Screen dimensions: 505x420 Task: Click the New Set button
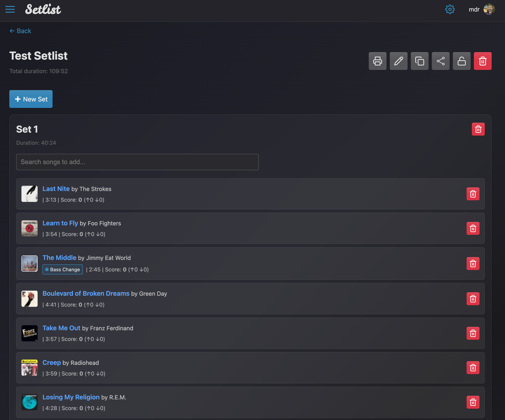click(x=31, y=99)
